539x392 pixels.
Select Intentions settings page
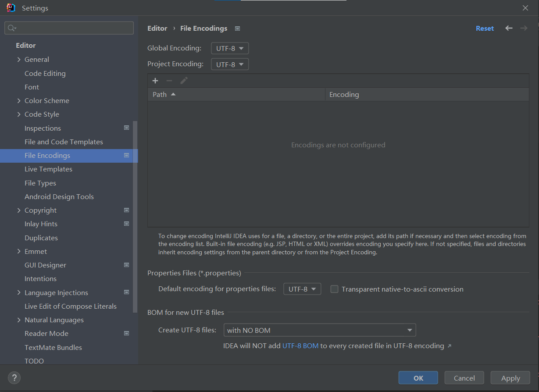click(x=40, y=278)
